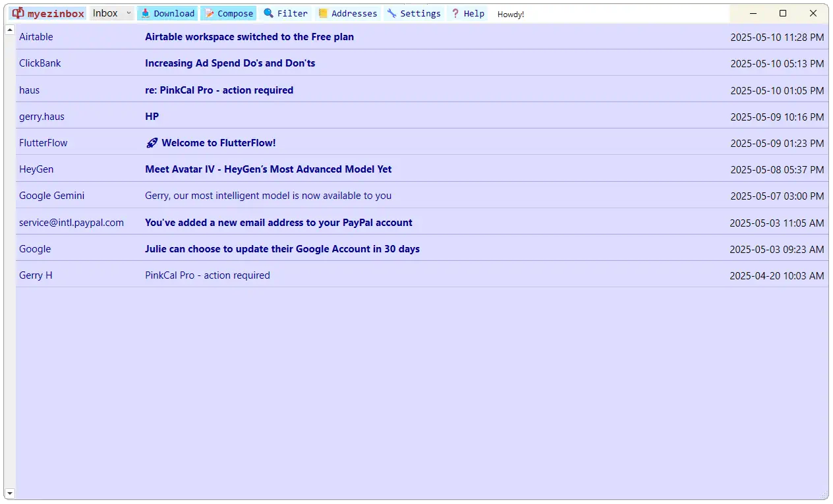Open the Welcome to FlutterFlow email

[218, 143]
